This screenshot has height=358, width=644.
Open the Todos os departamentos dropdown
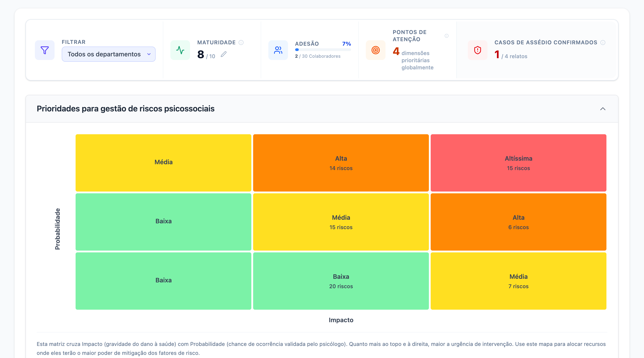(108, 54)
